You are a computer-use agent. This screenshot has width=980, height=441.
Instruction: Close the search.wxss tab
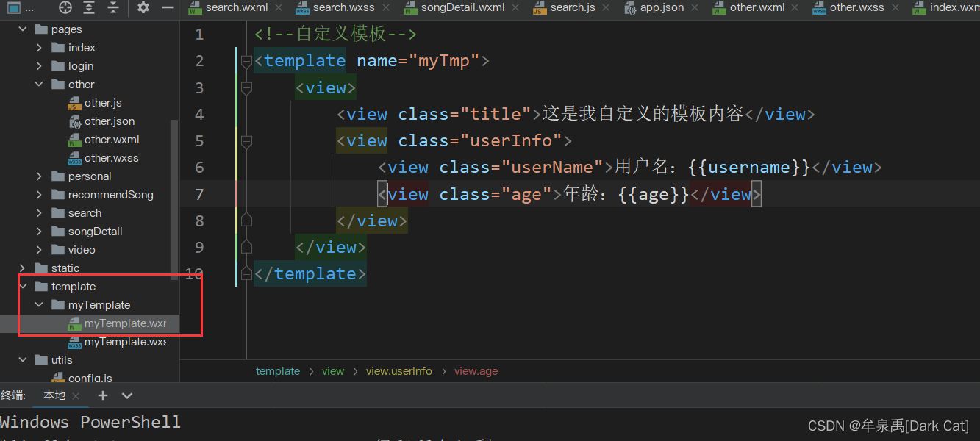(x=385, y=8)
